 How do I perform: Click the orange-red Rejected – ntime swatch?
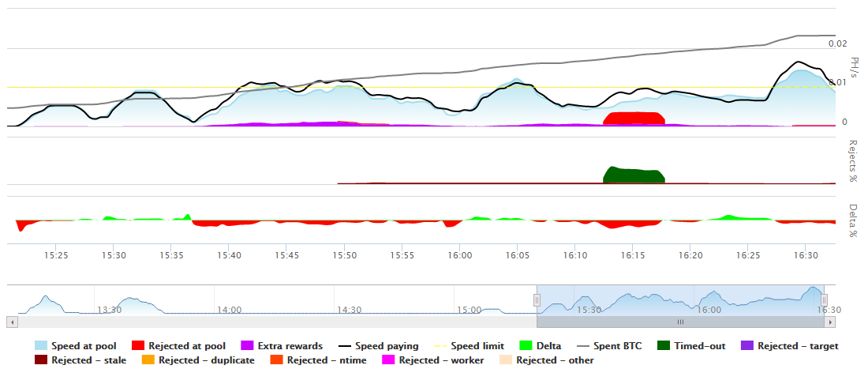tap(276, 360)
